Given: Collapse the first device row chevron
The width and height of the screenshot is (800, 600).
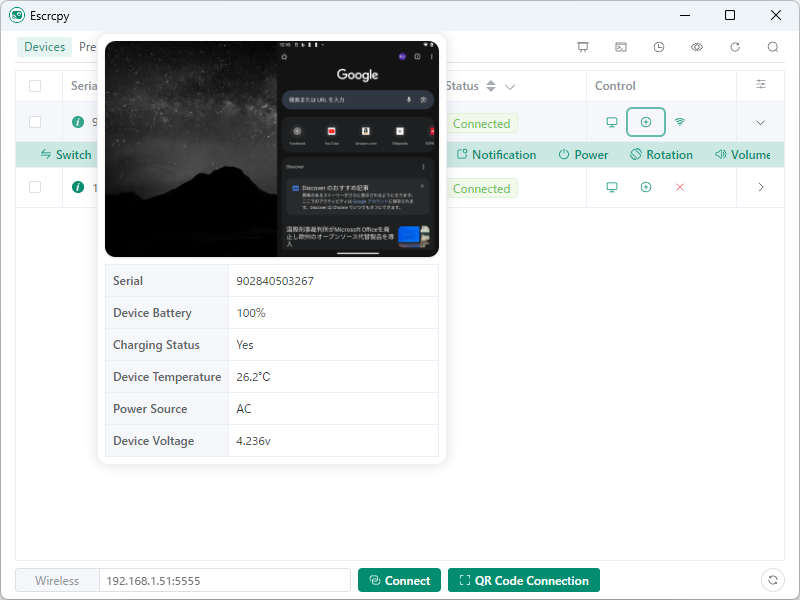Looking at the screenshot, I should pos(760,122).
